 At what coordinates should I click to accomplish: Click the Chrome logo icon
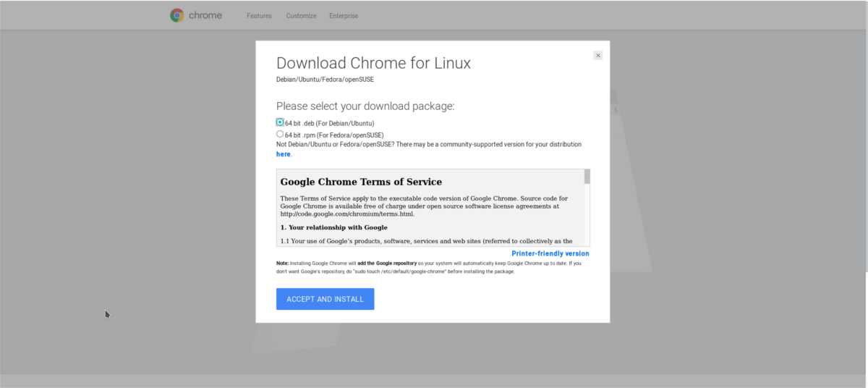click(x=176, y=15)
